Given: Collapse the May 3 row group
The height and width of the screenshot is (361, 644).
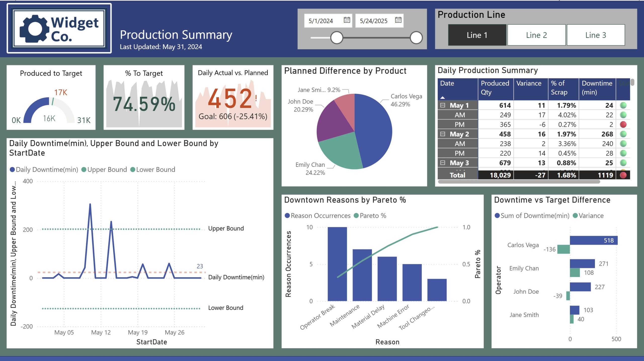Looking at the screenshot, I should click(442, 163).
